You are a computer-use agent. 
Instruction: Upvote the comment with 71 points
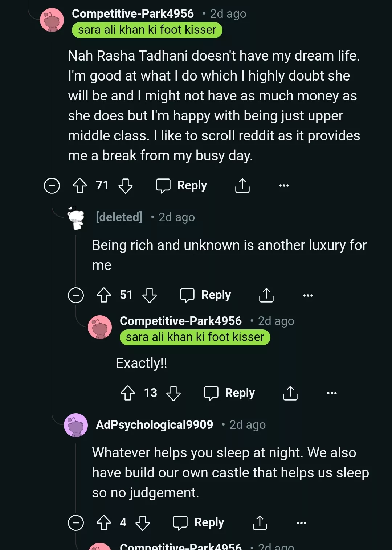pyautogui.click(x=80, y=186)
